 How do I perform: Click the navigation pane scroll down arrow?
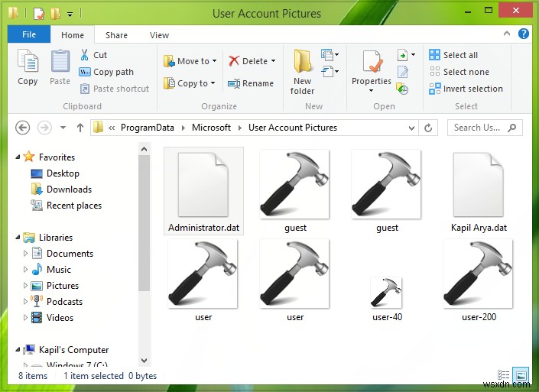(x=144, y=361)
